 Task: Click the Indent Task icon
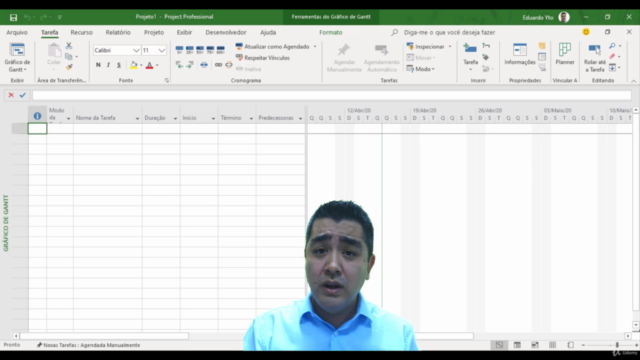[x=190, y=65]
